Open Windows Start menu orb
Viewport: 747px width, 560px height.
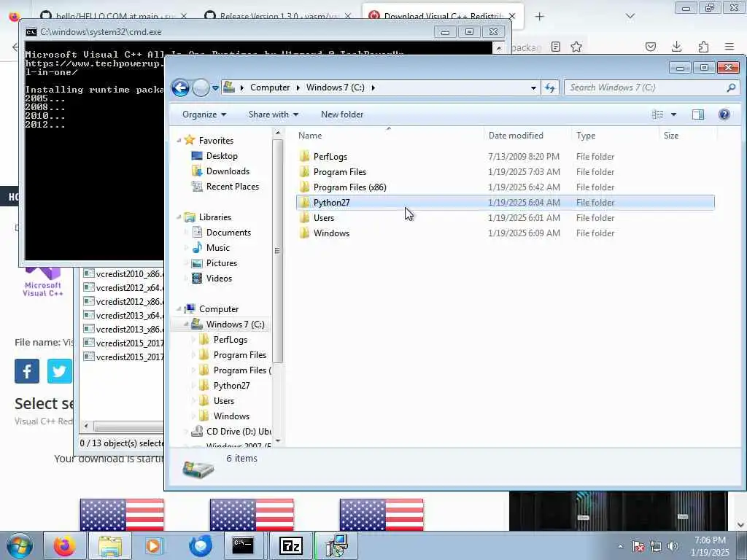(x=20, y=545)
